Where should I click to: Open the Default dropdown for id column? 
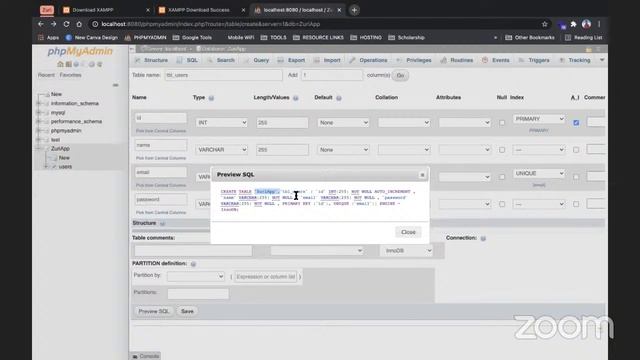(x=343, y=123)
